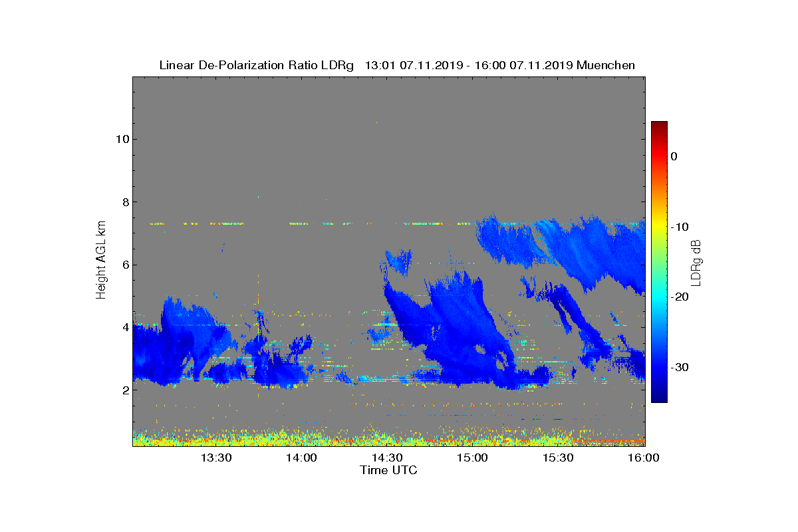Screen dimensions: 798x532
Task: Click the 'LDRg dB' colorbar label
Action: 696,262
